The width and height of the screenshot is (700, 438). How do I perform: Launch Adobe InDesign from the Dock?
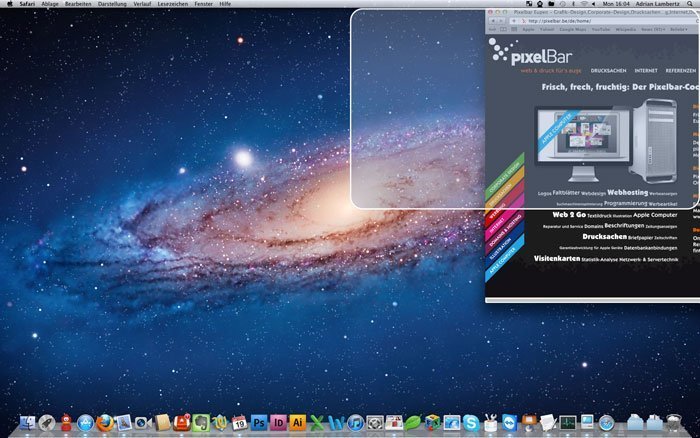click(278, 422)
